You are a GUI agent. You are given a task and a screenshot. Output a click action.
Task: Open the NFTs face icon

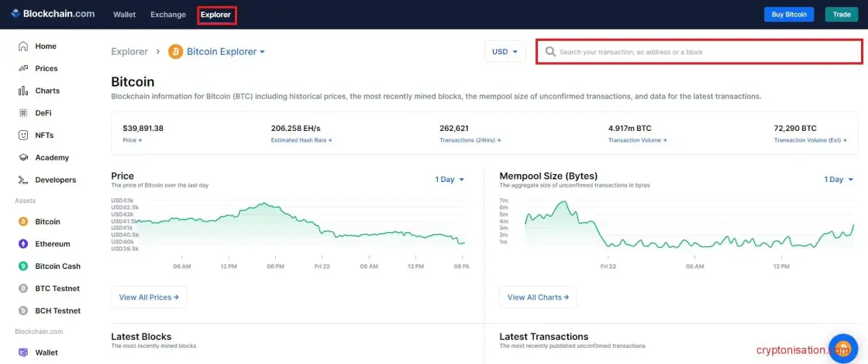pyautogui.click(x=22, y=135)
